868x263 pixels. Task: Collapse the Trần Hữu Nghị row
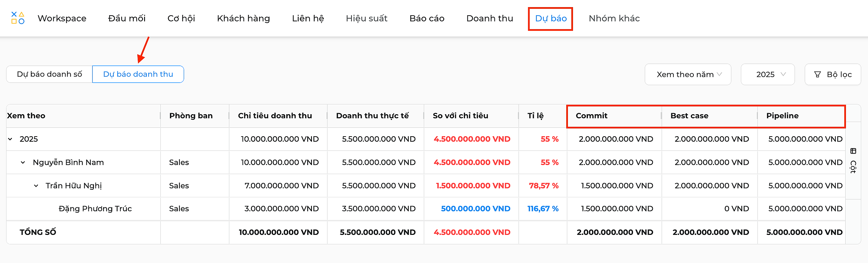pyautogui.click(x=36, y=186)
